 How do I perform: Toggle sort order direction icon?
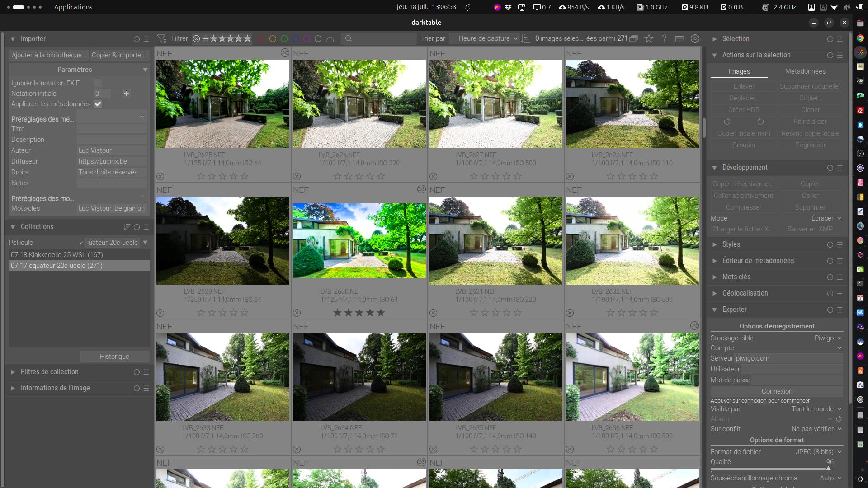[x=525, y=39]
